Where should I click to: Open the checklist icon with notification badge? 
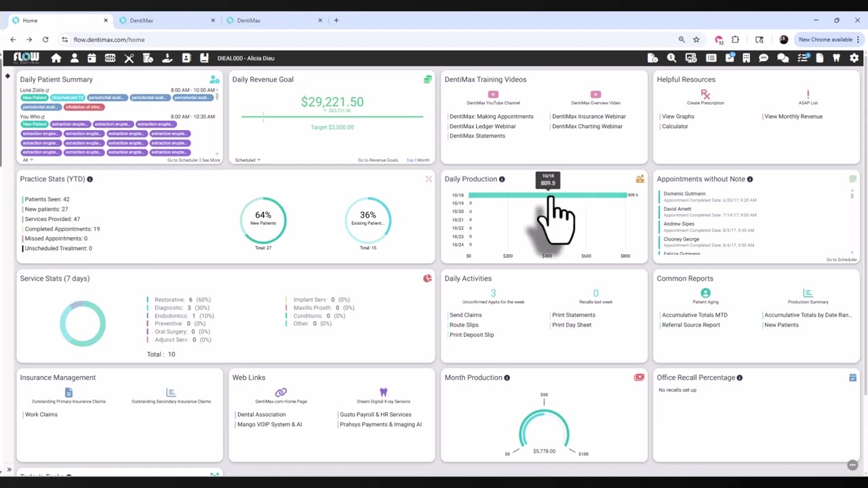coord(803,58)
